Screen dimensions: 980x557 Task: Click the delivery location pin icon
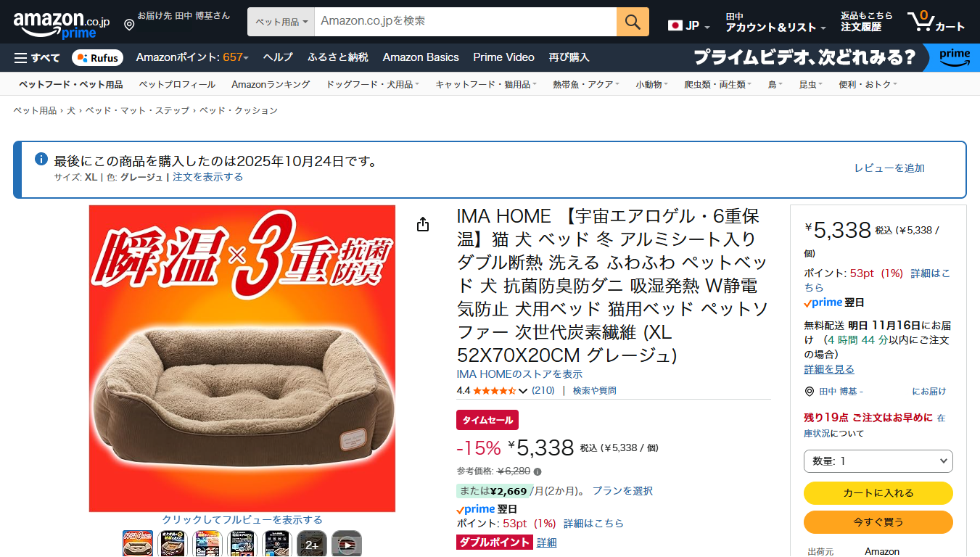[x=129, y=25]
